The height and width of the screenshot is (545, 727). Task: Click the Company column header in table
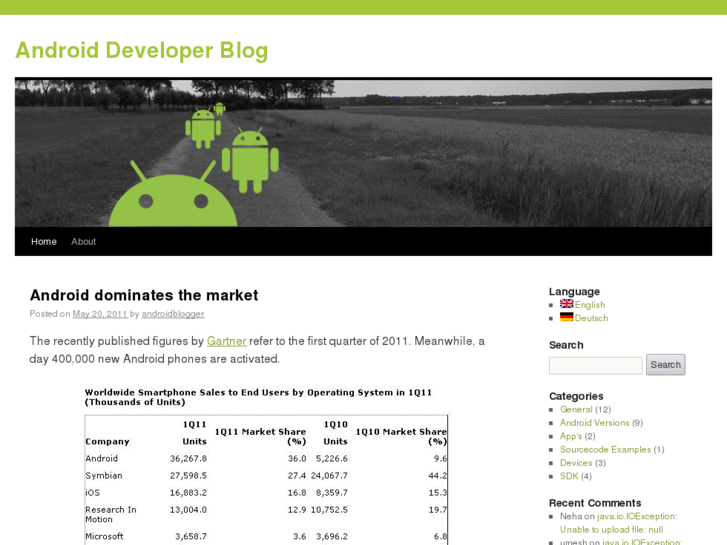point(107,442)
